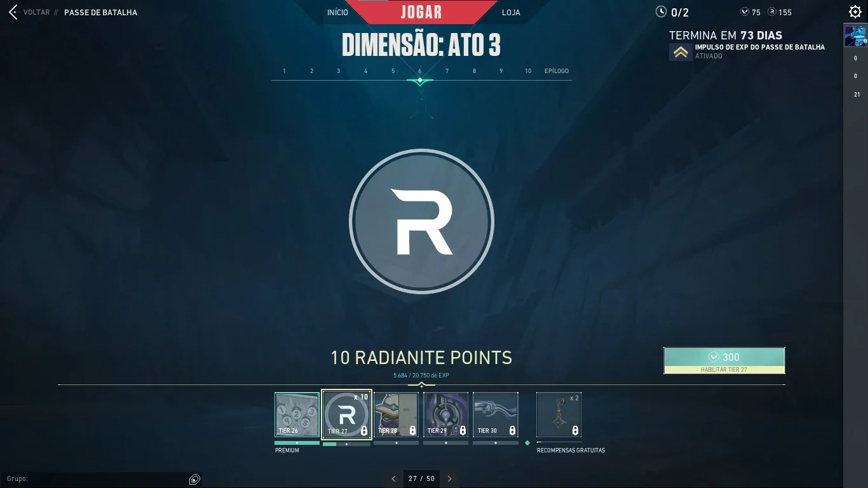Click the battle pass EXP boost icon

tap(681, 52)
